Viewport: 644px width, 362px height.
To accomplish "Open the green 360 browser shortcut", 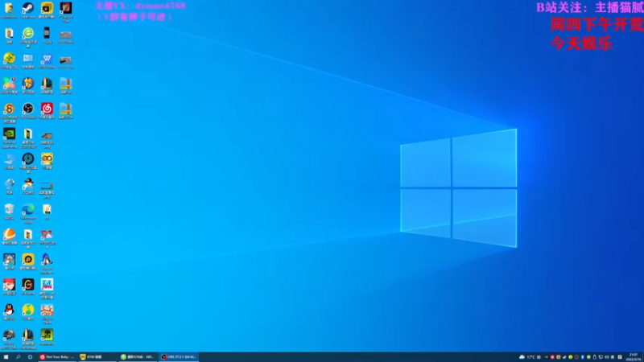I will pos(28,36).
